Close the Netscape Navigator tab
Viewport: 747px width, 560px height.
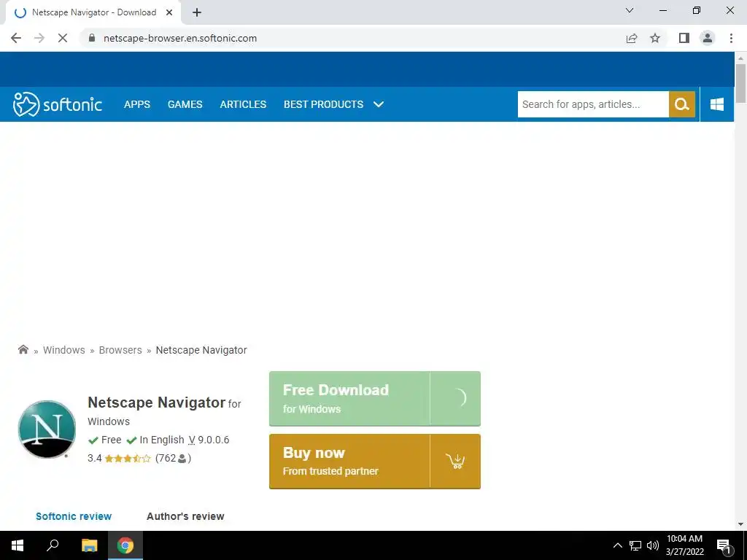[x=169, y=12]
